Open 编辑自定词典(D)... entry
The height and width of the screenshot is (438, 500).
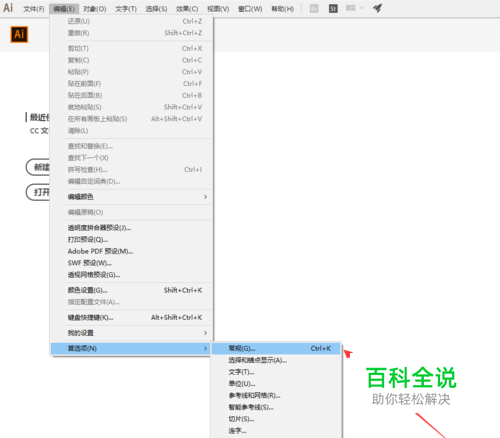[132, 181]
